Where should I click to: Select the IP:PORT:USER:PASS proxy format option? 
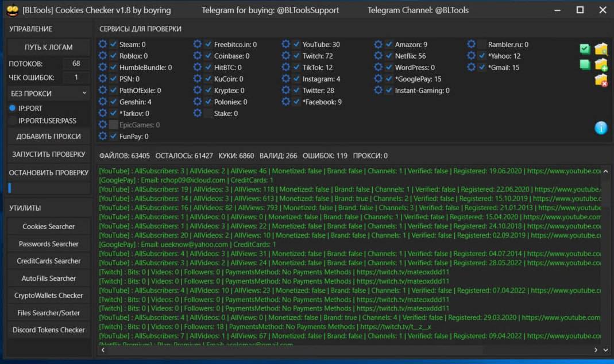pyautogui.click(x=13, y=121)
